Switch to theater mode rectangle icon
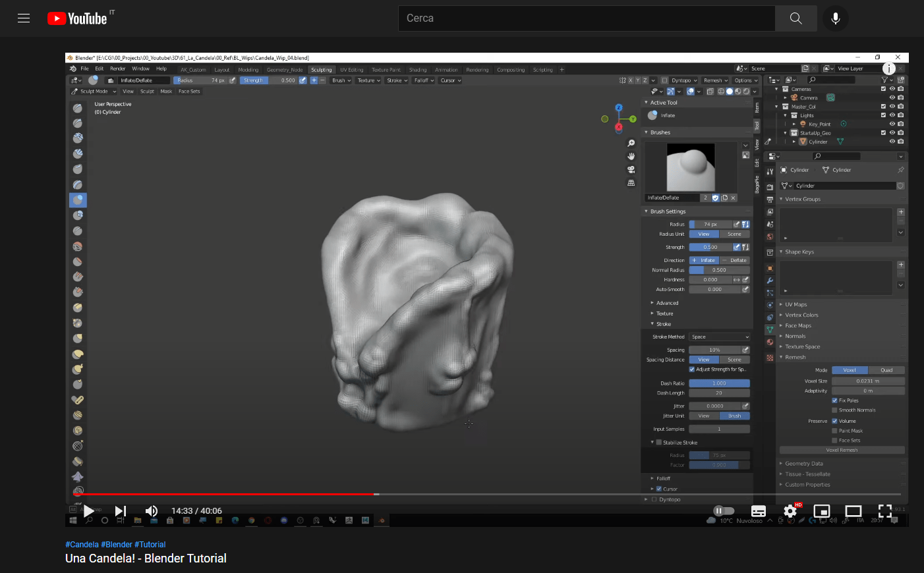This screenshot has height=573, width=924. click(853, 511)
